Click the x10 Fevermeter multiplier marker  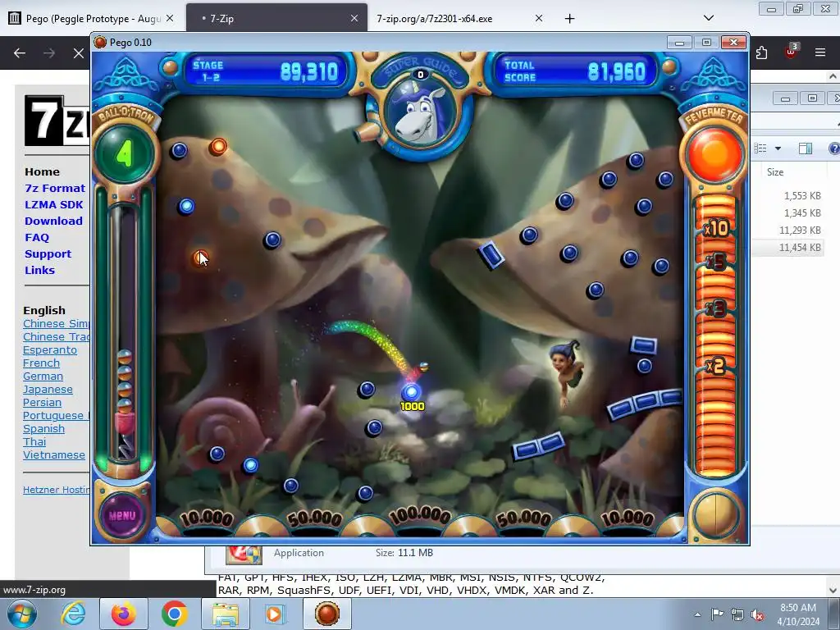[716, 229]
